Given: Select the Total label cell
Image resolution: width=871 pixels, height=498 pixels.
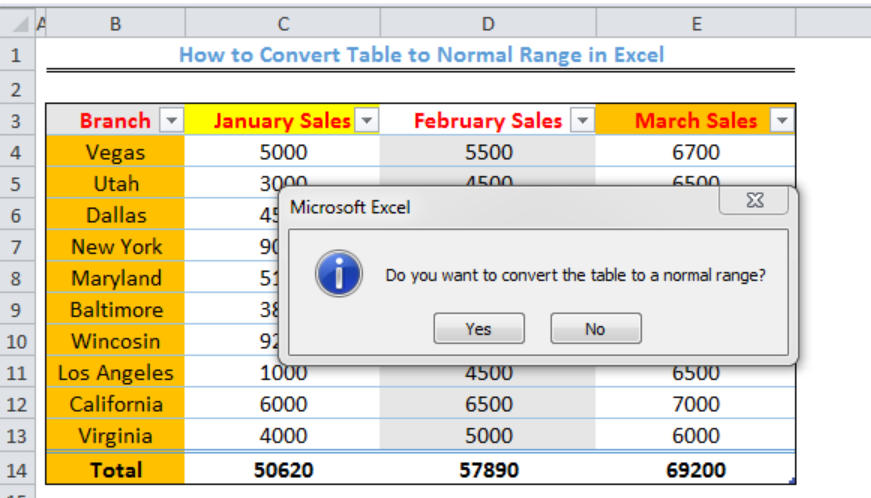Looking at the screenshot, I should click(116, 470).
